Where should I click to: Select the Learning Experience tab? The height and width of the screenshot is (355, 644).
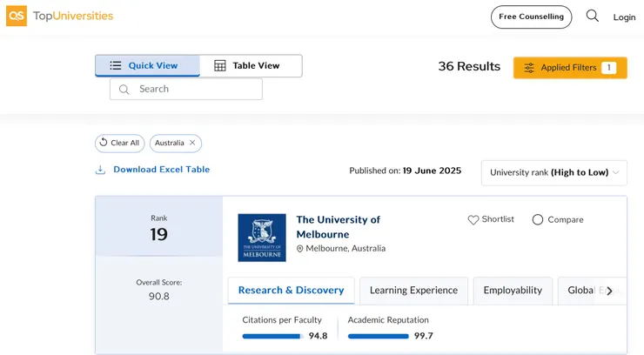pos(413,291)
